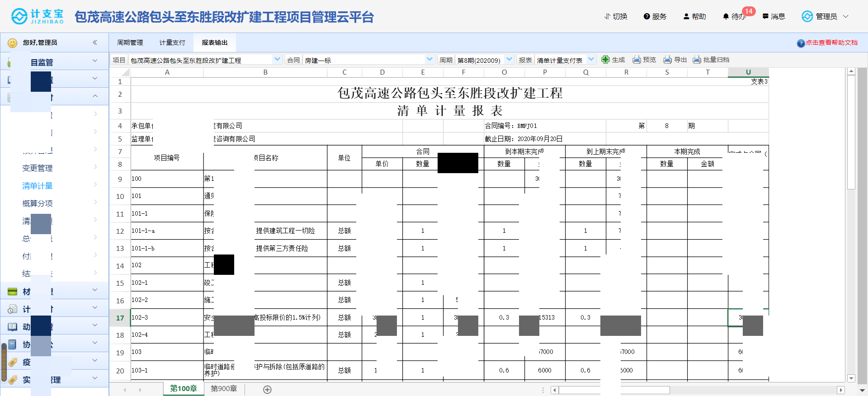Switch to 第100章 sheet tab
Image resolution: width=868 pixels, height=396 pixels.
(184, 389)
